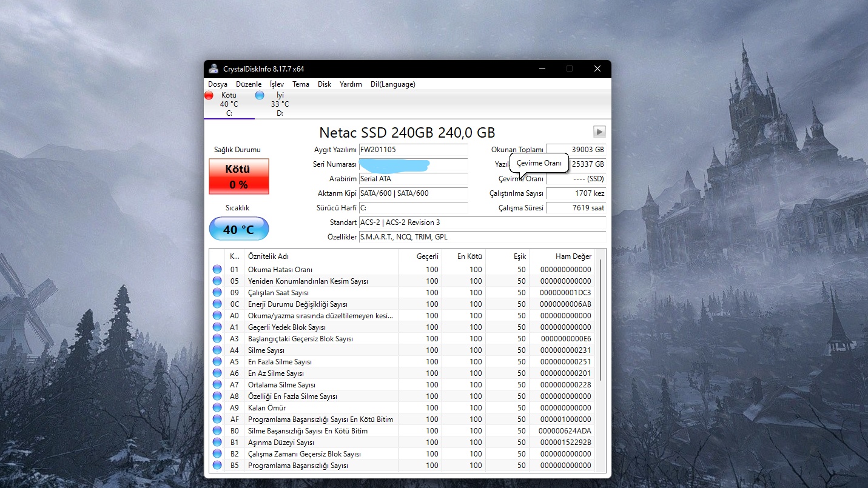This screenshot has width=868, height=488.
Task: Open the Disk menu
Action: 325,84
